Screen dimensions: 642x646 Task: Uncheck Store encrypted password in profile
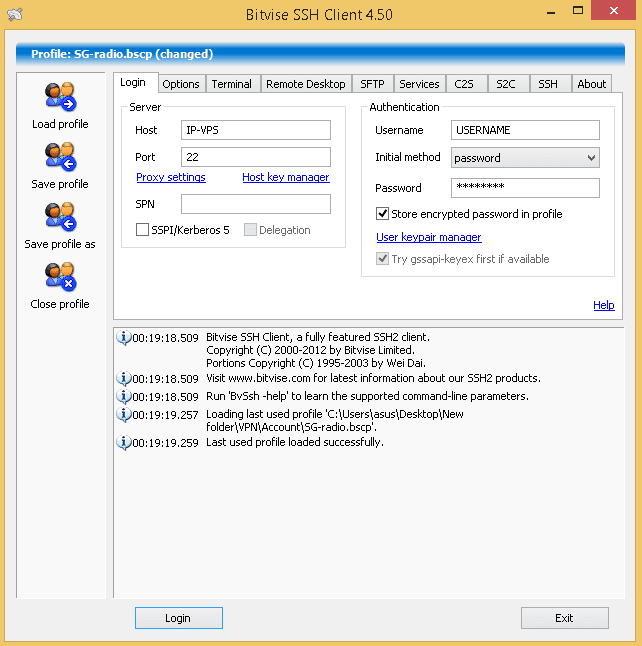coord(382,214)
